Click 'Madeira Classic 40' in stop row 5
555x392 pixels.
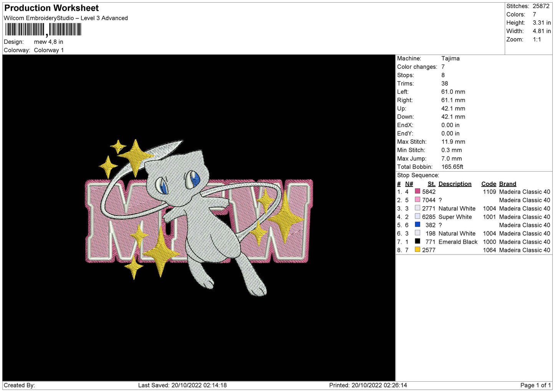coord(525,225)
